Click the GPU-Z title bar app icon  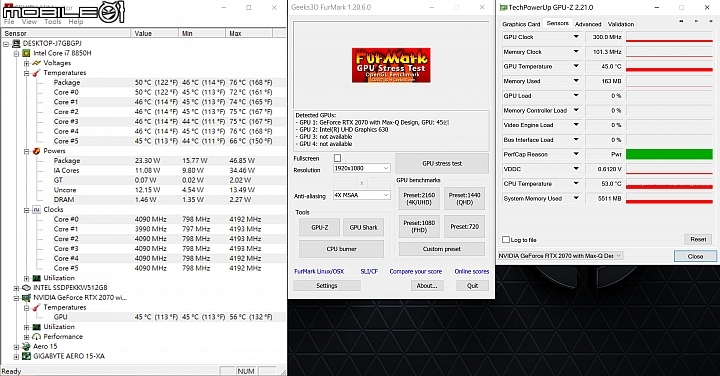503,7
